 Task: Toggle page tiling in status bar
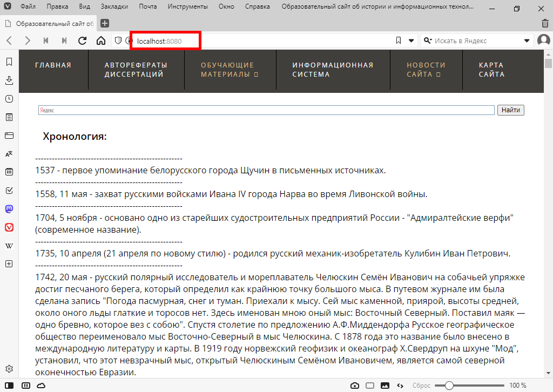[x=370, y=386]
